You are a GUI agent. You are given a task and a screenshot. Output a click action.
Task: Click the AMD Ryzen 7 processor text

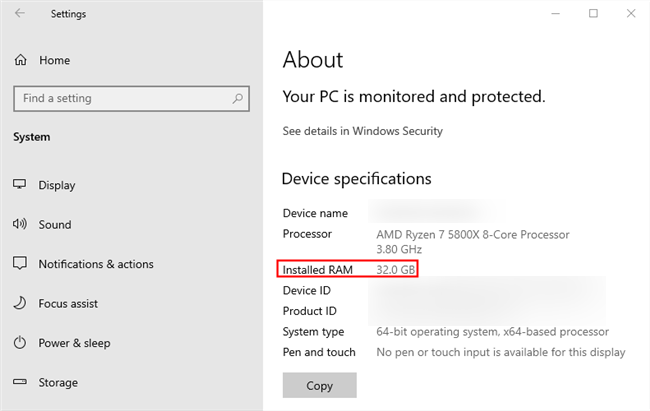pos(472,235)
